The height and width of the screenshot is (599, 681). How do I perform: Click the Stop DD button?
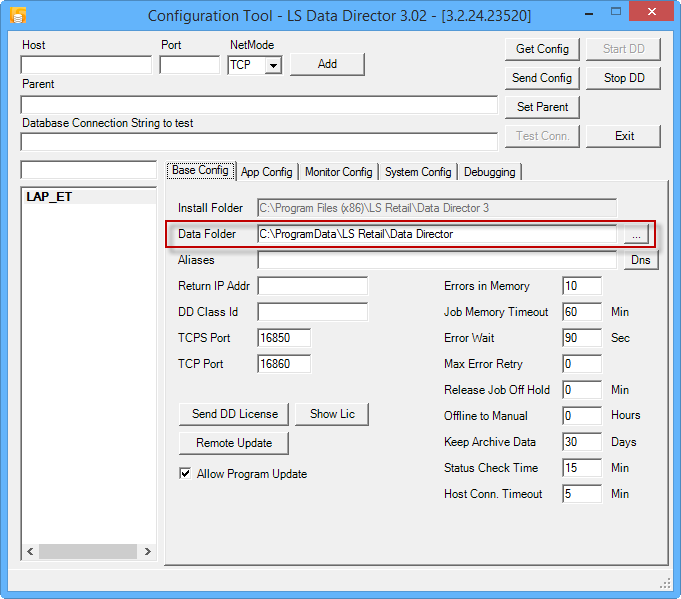[624, 78]
